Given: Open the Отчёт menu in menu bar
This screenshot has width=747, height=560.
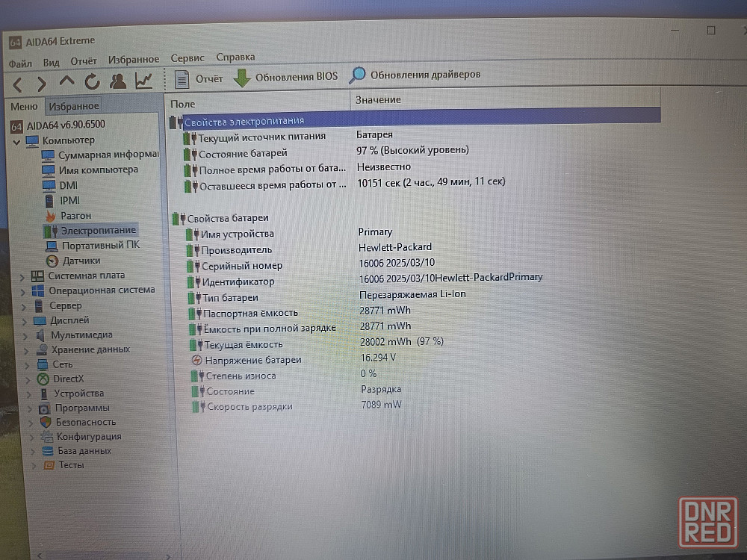Looking at the screenshot, I should 84,61.
